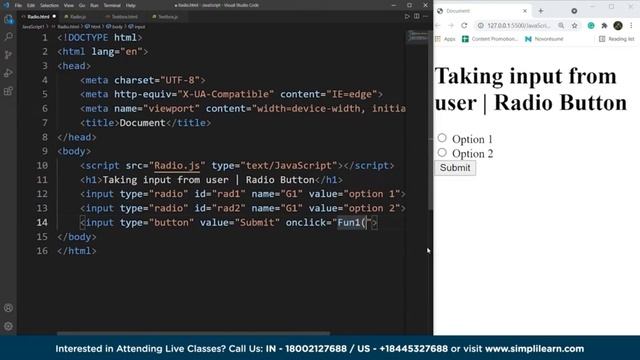Screen dimensions: 640x360
Task: Expand the Radio.html breadcrumb segment
Action: pyautogui.click(x=65, y=27)
